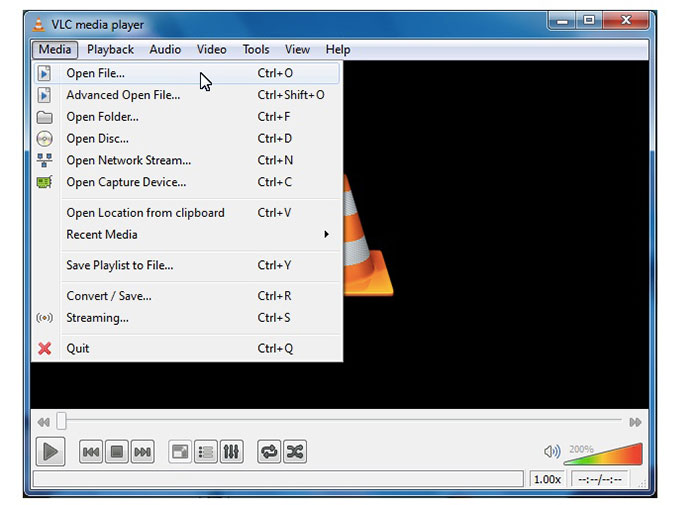
Task: Click the Recent Media submenu arrow
Action: tap(327, 234)
